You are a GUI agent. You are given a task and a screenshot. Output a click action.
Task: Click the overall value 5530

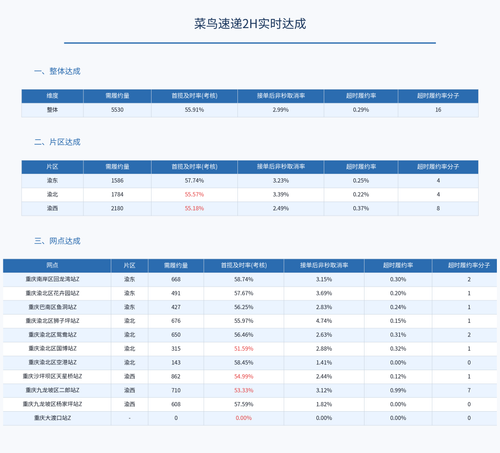(x=117, y=110)
